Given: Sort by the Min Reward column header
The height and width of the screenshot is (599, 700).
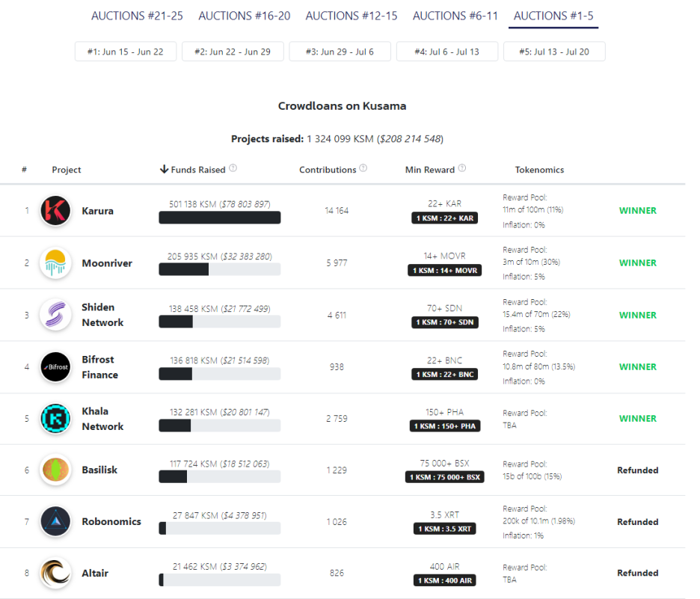Looking at the screenshot, I should click(430, 170).
